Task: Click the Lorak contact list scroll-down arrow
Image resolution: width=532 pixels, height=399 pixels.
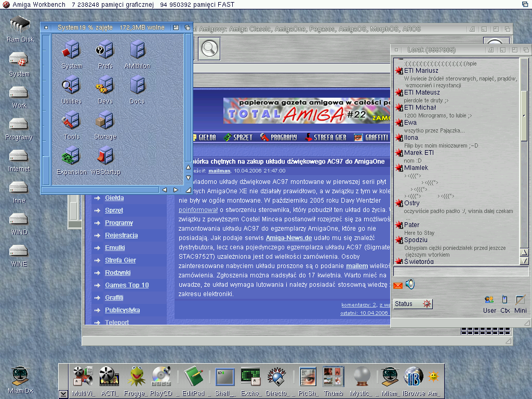Action: 525,261
